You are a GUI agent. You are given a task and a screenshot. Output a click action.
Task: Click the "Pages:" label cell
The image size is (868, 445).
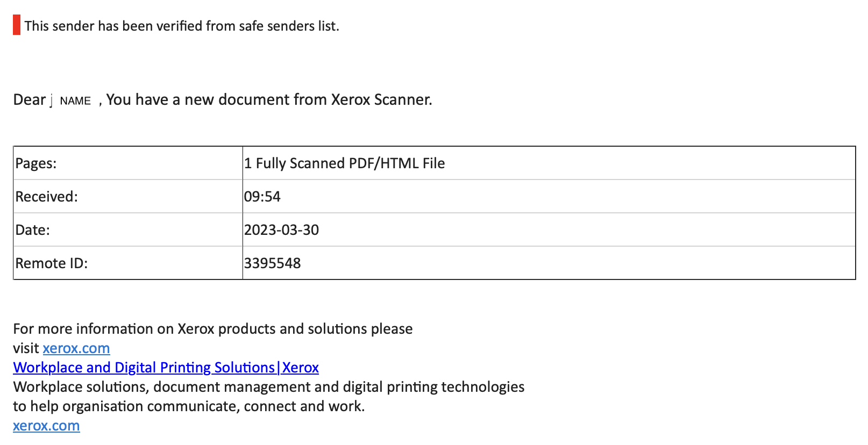pos(36,163)
